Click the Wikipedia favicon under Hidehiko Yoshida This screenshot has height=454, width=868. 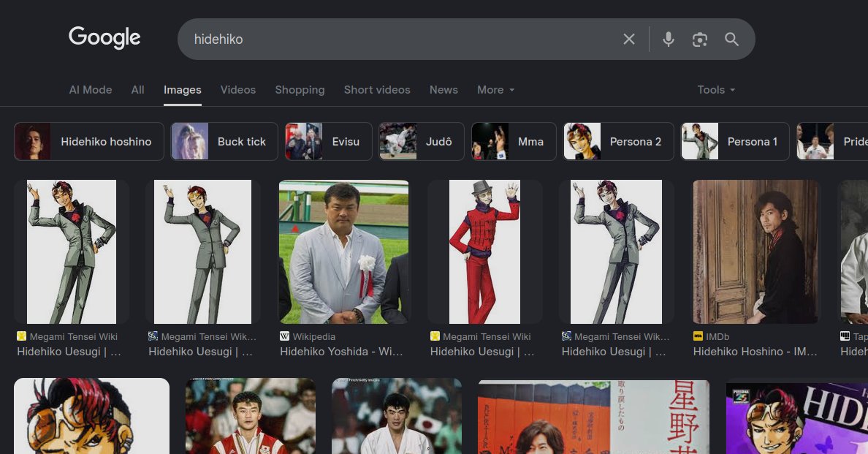(x=284, y=336)
